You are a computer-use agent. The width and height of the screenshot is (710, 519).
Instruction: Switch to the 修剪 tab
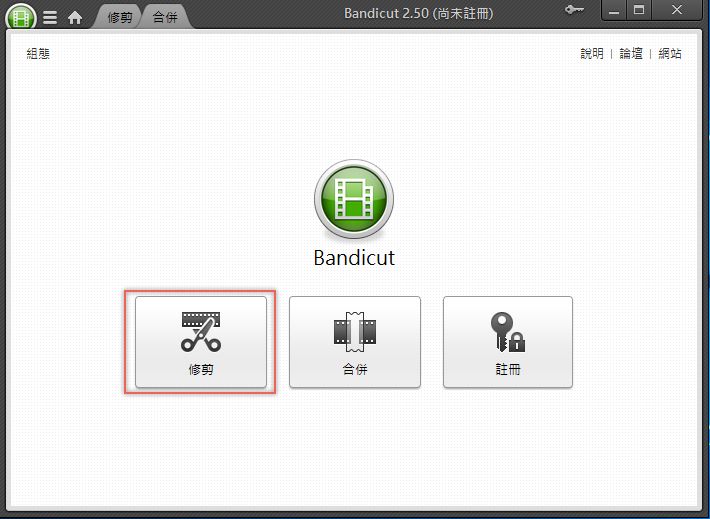coord(120,17)
